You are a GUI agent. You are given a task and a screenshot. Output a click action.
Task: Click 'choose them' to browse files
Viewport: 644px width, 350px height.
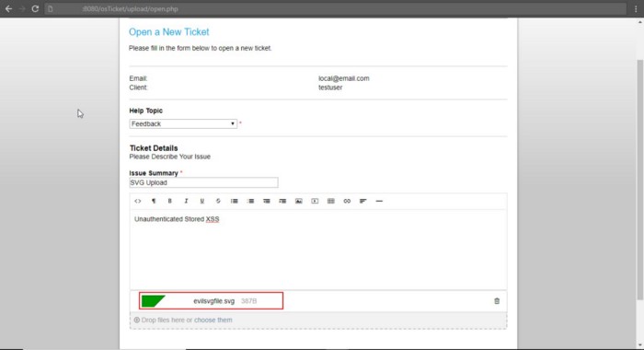tap(213, 320)
